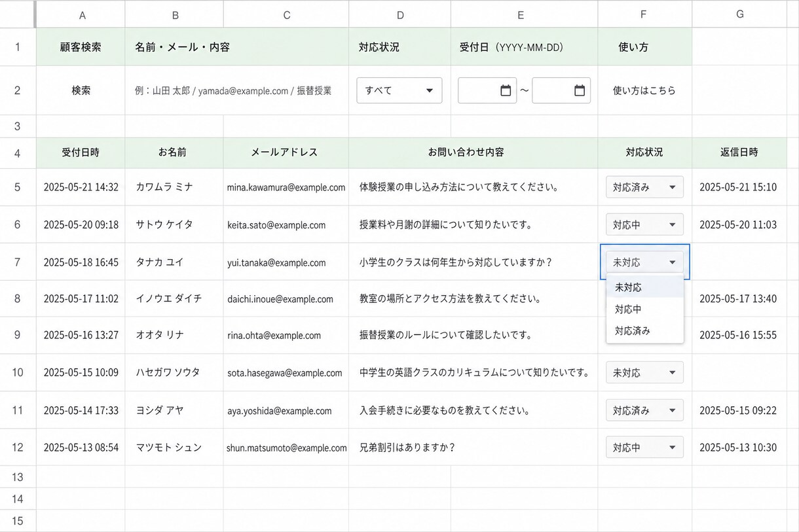Select inquiry 兄弟割引はありますか？
Viewport: 799px width, 532px height.
pyautogui.click(x=473, y=448)
